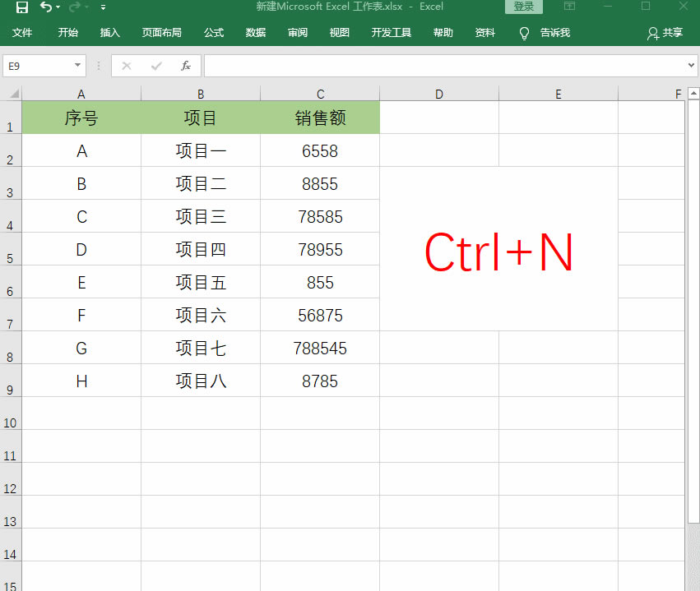Select column B header
Image resolution: width=700 pixels, height=591 pixels.
[x=201, y=94]
